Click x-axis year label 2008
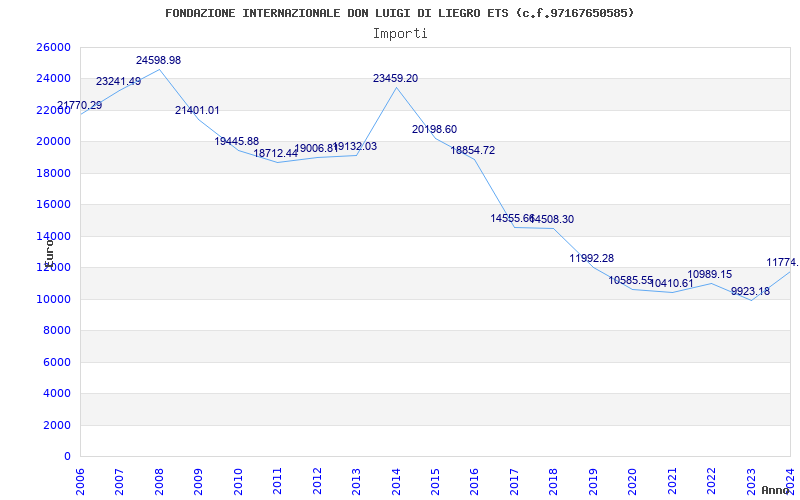800x500 pixels. 159,482
